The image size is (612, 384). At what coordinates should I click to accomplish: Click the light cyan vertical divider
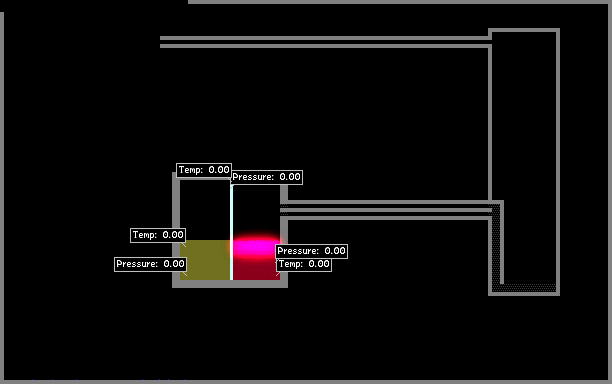click(x=231, y=233)
